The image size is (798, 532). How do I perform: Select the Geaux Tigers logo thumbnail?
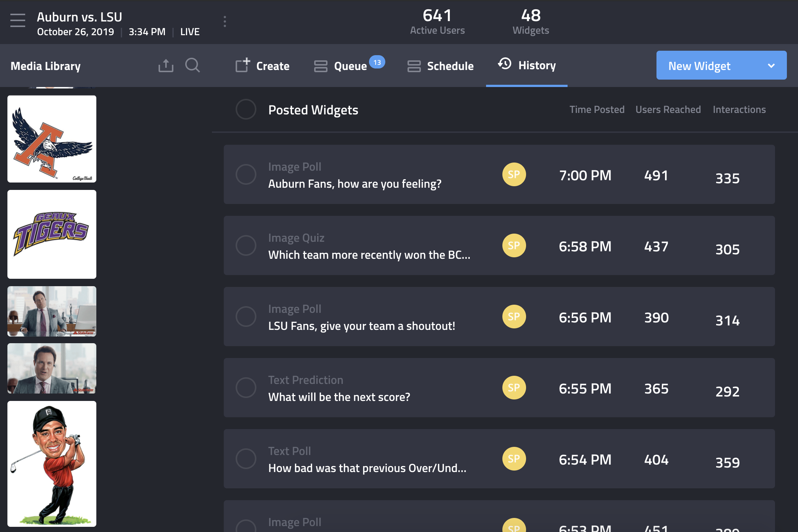(52, 234)
